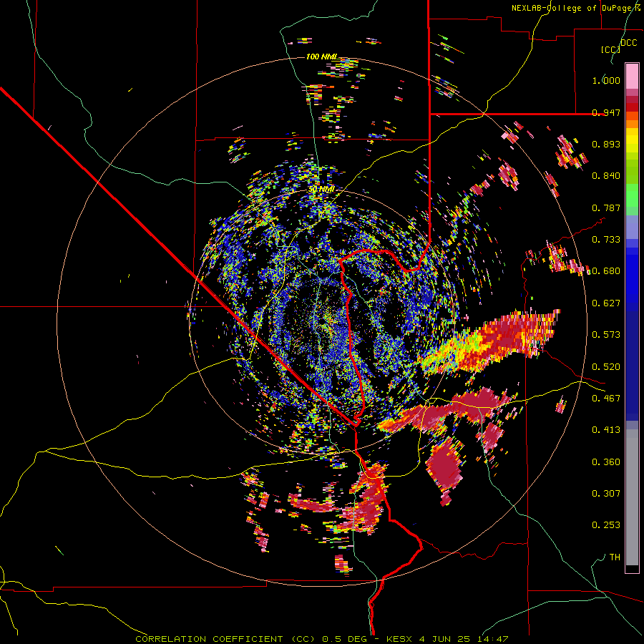Select the 0.413 scale value

click(606, 430)
